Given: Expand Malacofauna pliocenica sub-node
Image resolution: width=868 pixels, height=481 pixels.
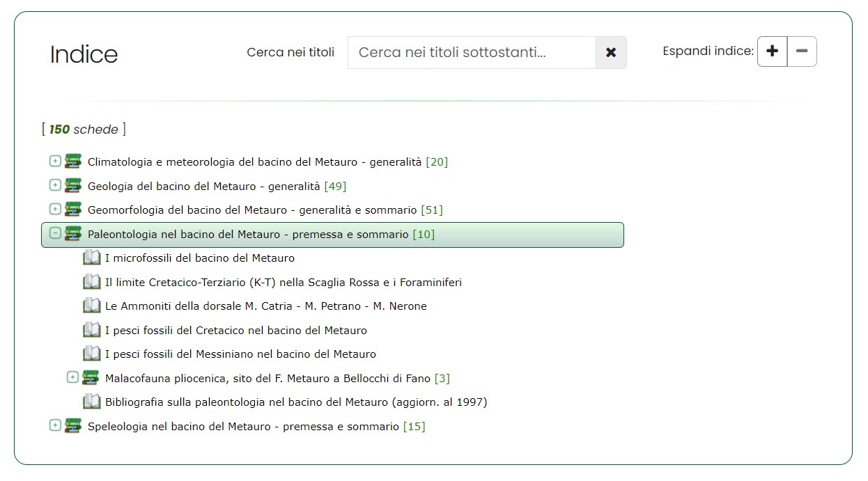Looking at the screenshot, I should [72, 377].
